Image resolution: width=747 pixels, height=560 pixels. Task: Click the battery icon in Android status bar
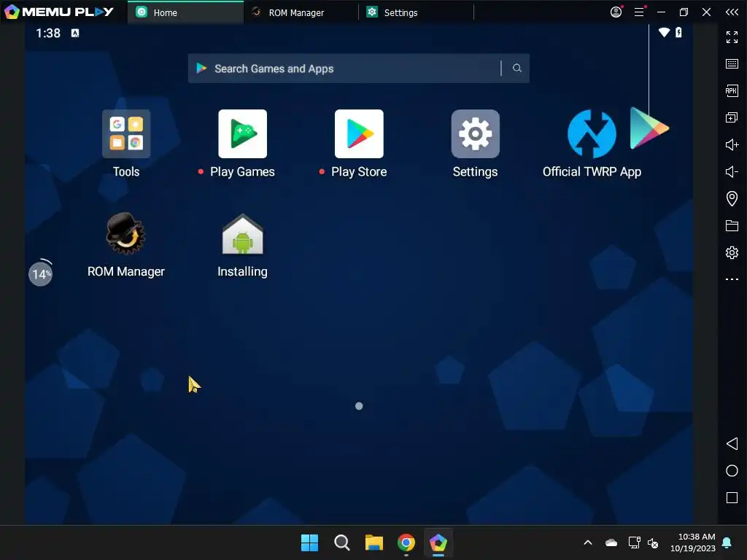(678, 32)
